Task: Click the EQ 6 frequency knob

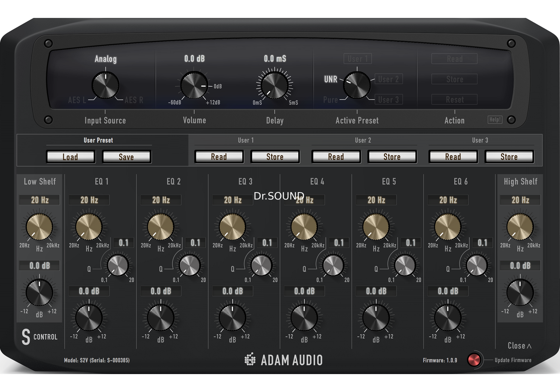Action: click(x=448, y=227)
